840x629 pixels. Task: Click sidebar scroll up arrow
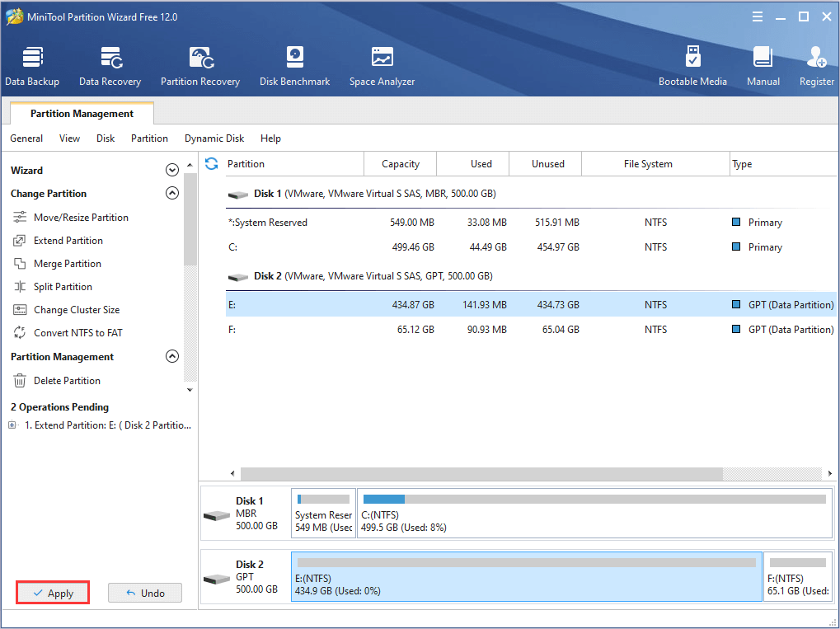pos(190,165)
